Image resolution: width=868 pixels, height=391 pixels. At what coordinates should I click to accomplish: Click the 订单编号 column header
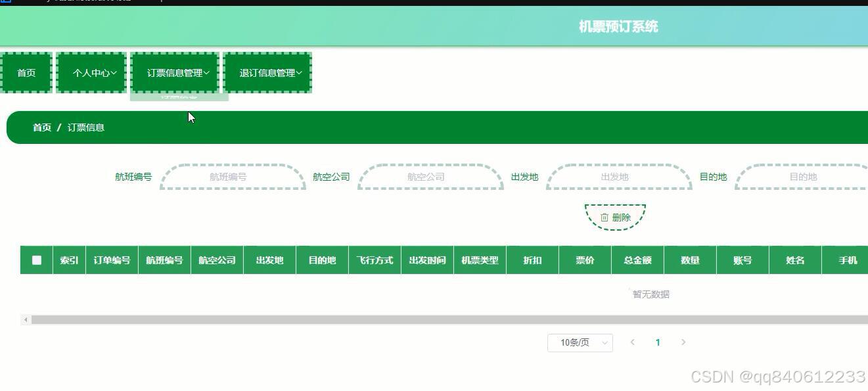pyautogui.click(x=112, y=260)
